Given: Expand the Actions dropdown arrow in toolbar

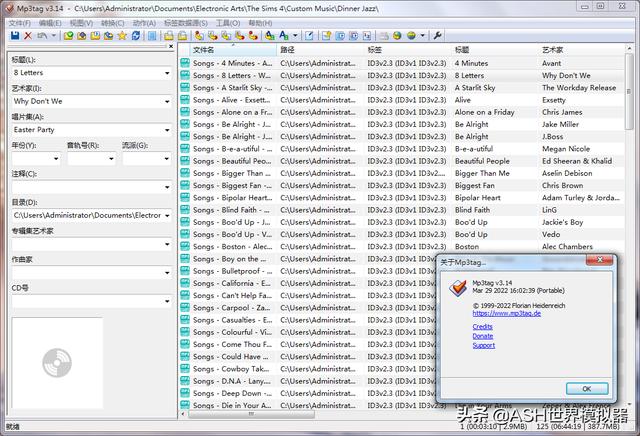Looking at the screenshot, I should [x=295, y=36].
